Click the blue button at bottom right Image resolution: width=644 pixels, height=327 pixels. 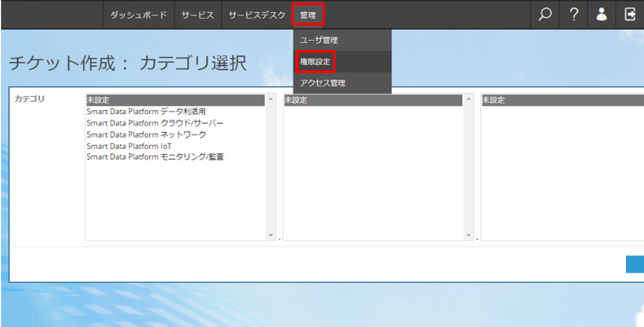635,264
